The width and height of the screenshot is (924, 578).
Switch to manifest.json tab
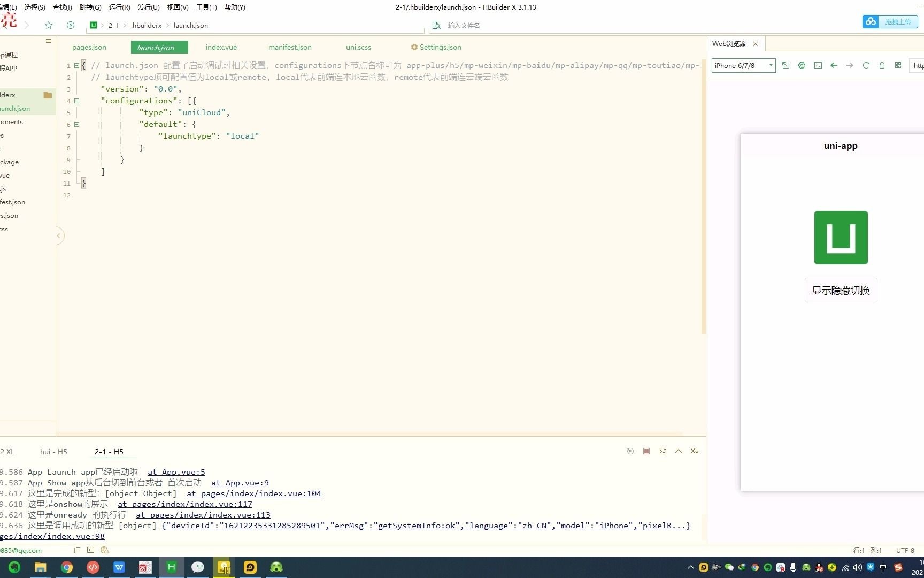[290, 47]
